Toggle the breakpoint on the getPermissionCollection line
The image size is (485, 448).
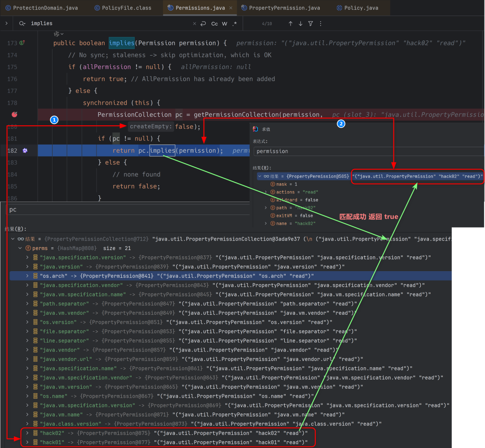[14, 114]
